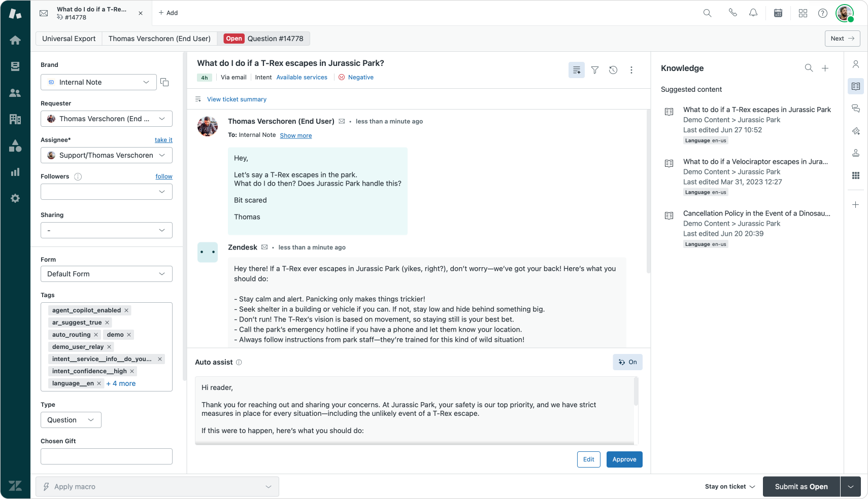Screen dimensions: 868x499
Task: Click Show more link under recipient
Action: click(x=296, y=135)
